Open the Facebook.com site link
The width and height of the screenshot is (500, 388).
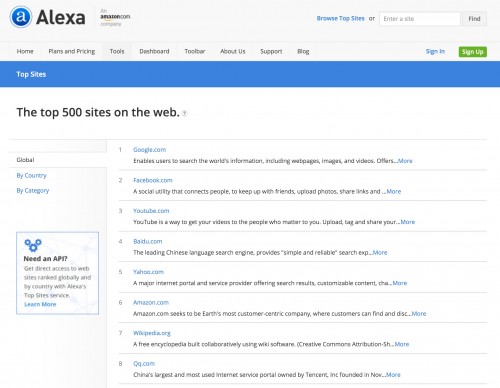pos(153,180)
